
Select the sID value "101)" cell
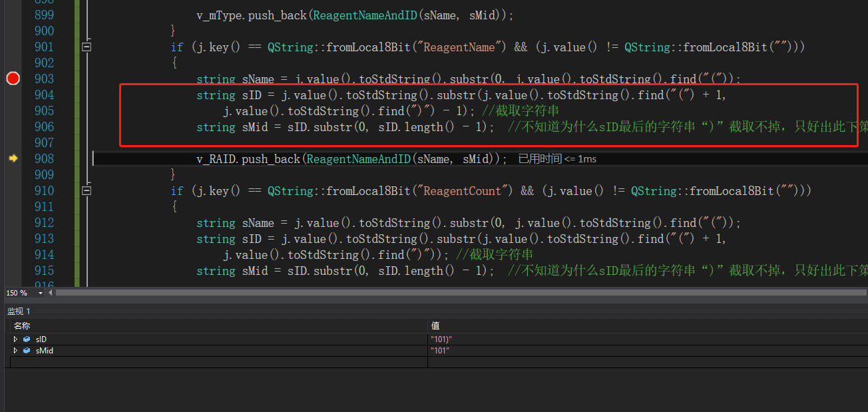pos(441,339)
